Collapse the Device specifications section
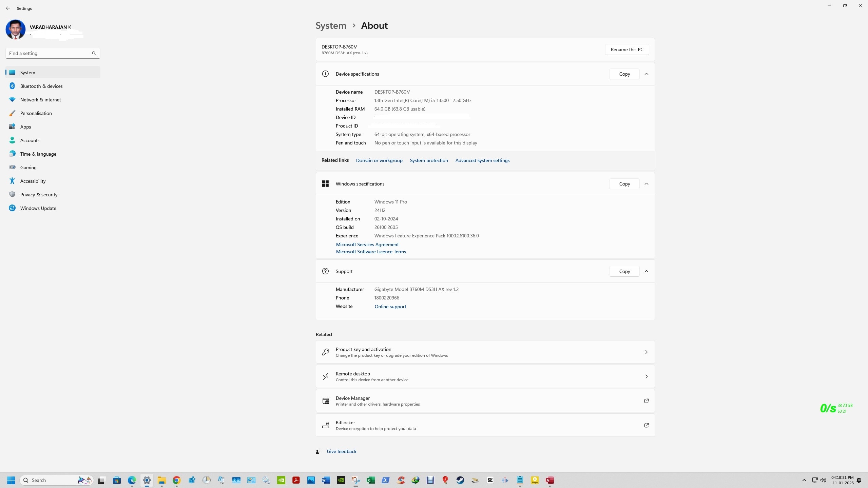868x488 pixels. tap(646, 74)
